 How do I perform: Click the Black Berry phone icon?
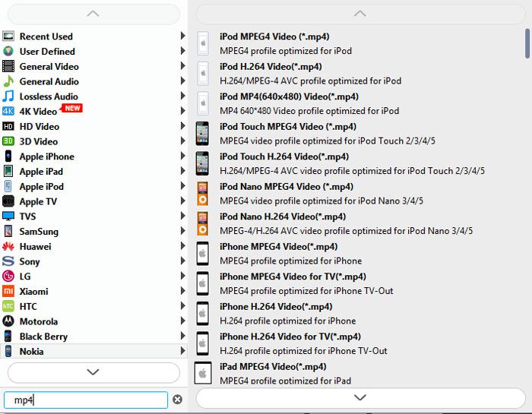[8, 337]
